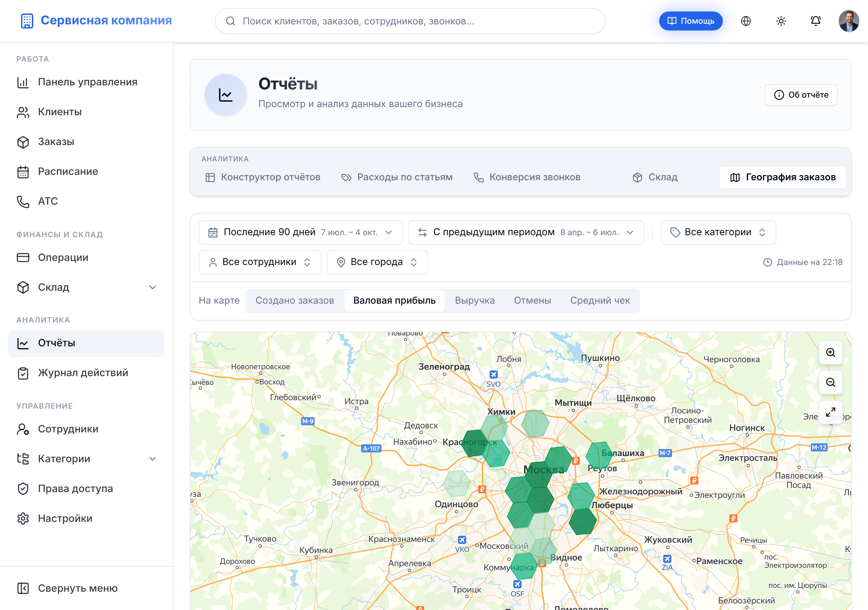Open the Все сотрудники filter dropdown
Image resolution: width=868 pixels, height=610 pixels.
[x=260, y=262]
